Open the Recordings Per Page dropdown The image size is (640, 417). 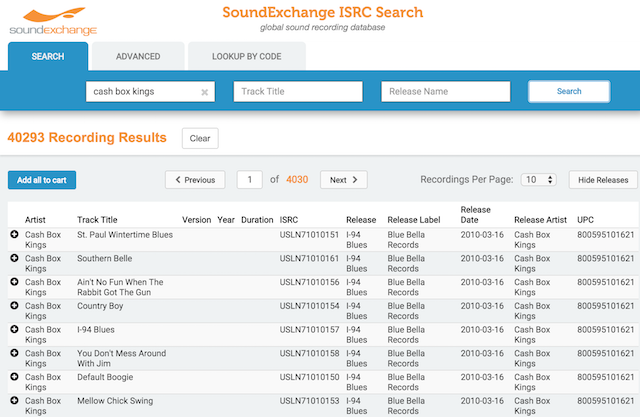tap(538, 180)
